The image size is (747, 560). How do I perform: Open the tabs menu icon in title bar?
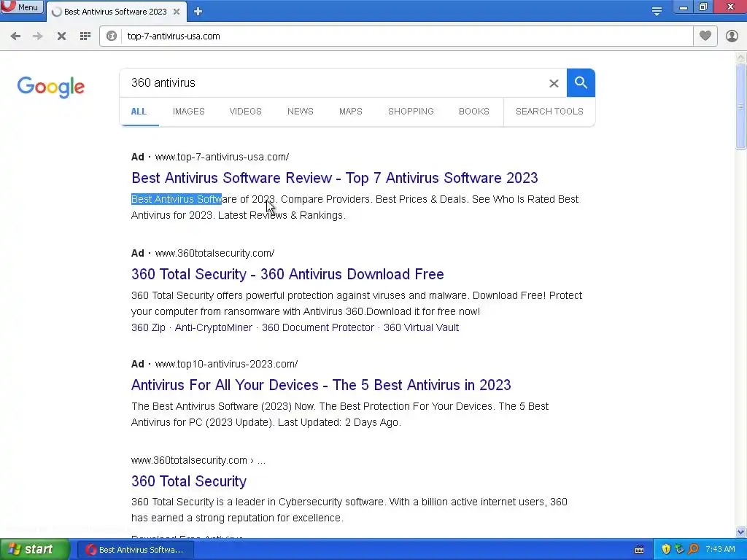[657, 11]
